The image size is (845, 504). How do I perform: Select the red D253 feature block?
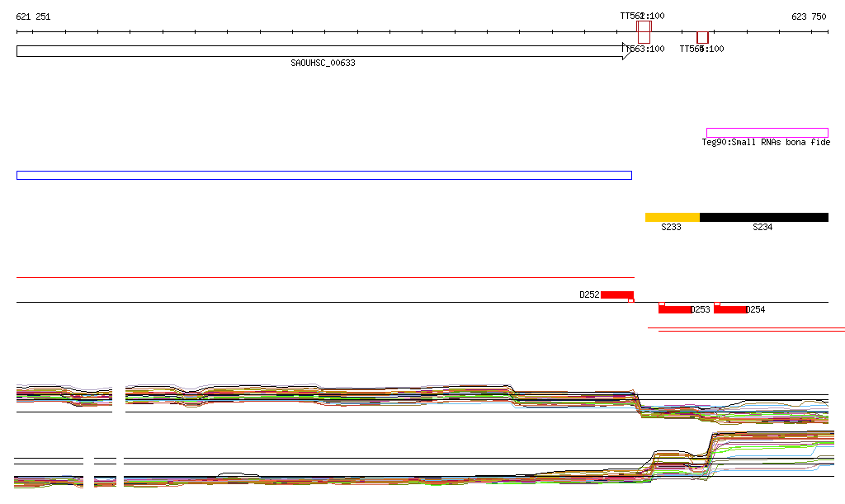coord(675,309)
